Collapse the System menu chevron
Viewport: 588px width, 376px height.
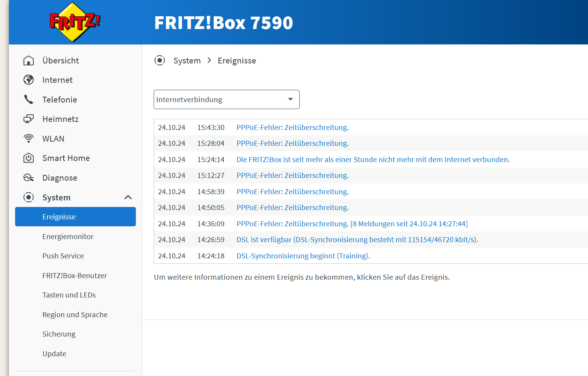click(x=128, y=197)
